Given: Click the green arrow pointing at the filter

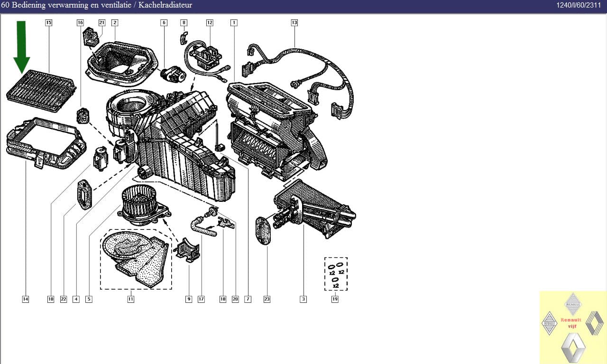Looking at the screenshot, I should click(x=21, y=47).
